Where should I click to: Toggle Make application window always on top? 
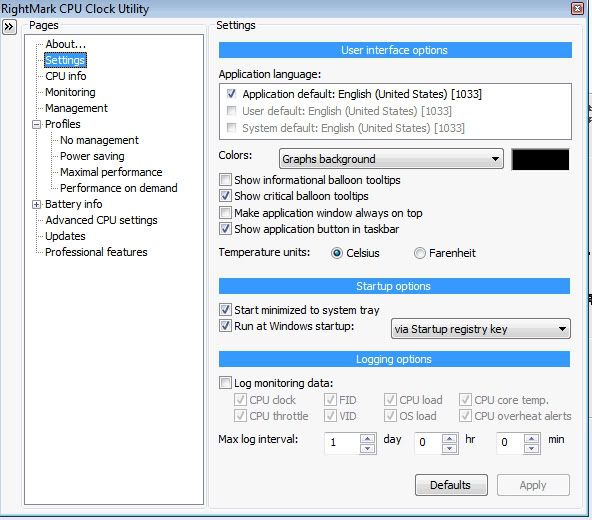click(x=225, y=213)
